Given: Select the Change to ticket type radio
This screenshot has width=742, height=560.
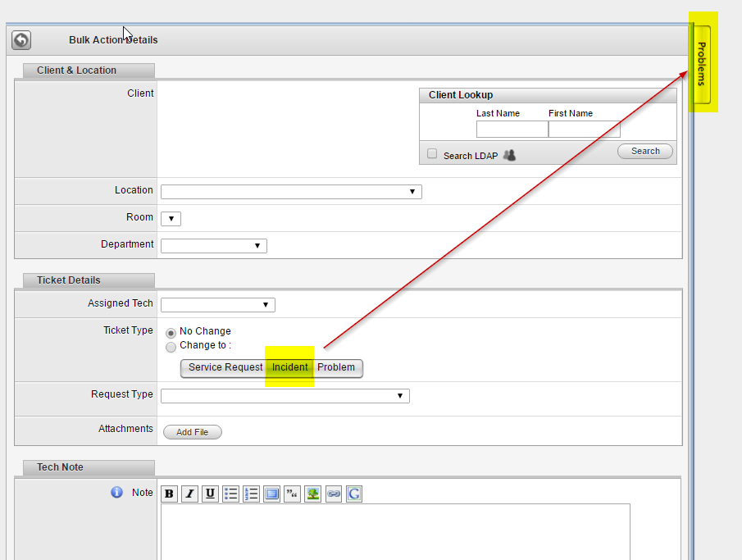Looking at the screenshot, I should [x=171, y=347].
